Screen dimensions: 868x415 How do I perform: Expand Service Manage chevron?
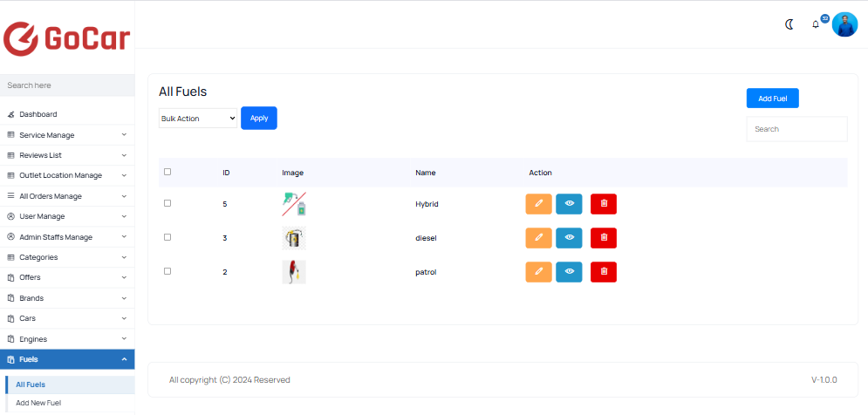coord(124,134)
